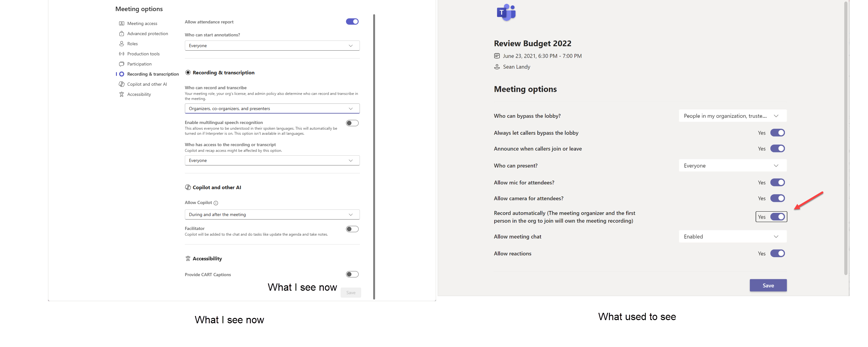
Task: Click the new meeting options scrollbar
Action: pyautogui.click(x=374, y=157)
